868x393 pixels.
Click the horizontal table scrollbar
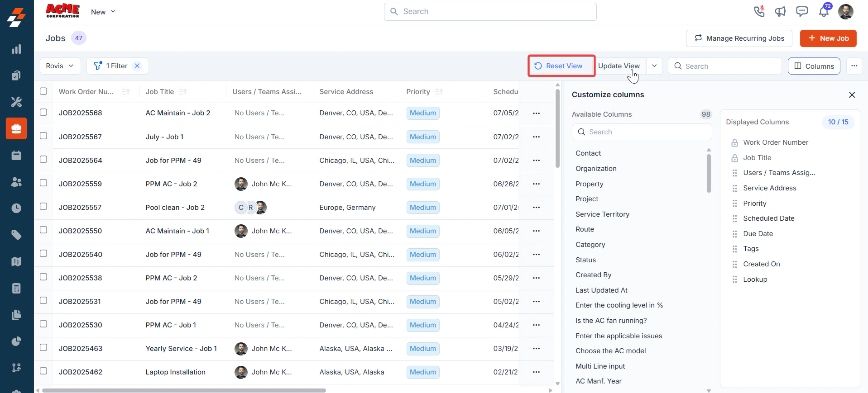click(184, 390)
